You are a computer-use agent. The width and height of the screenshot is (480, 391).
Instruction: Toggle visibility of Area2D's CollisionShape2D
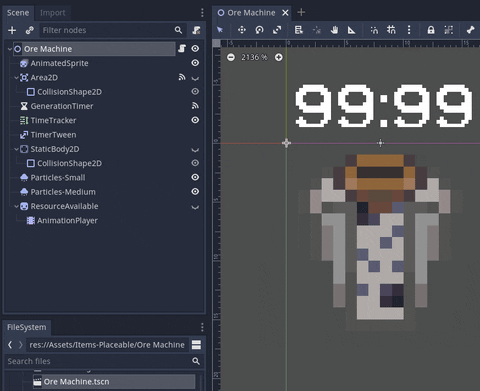pyautogui.click(x=195, y=91)
